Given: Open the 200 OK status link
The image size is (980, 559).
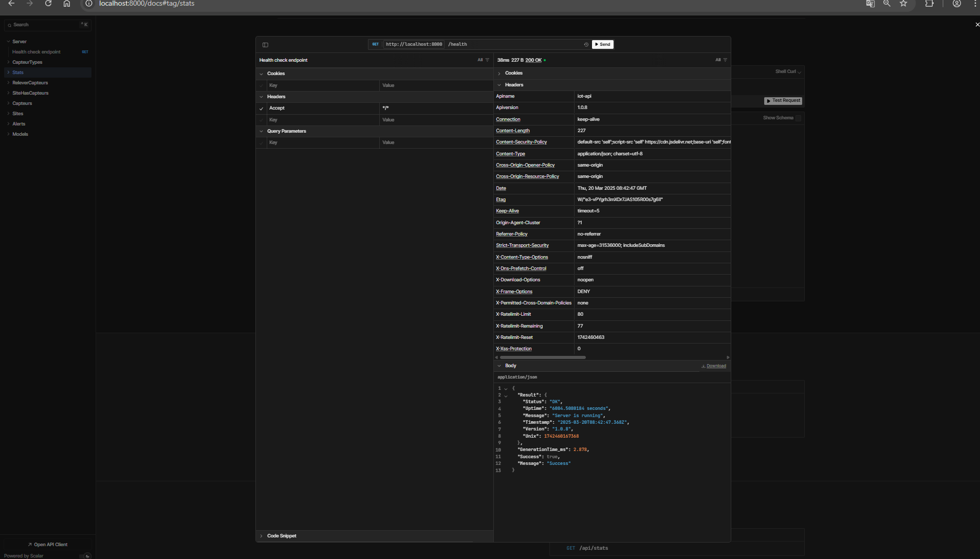Looking at the screenshot, I should click(533, 60).
